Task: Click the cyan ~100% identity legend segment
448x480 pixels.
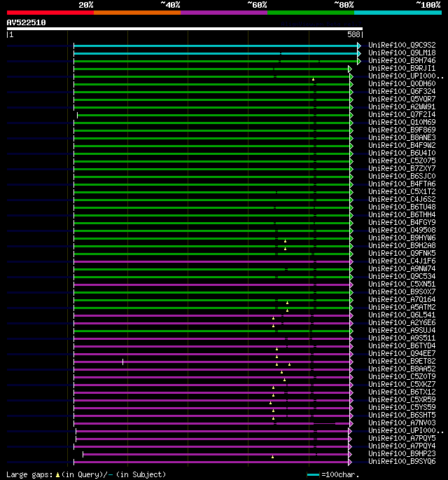Action: click(398, 13)
